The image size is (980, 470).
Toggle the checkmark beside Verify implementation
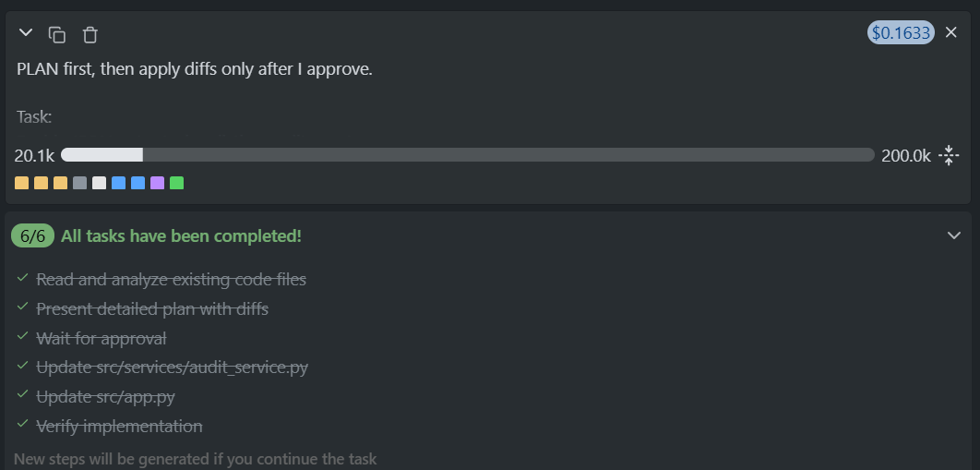coord(22,426)
